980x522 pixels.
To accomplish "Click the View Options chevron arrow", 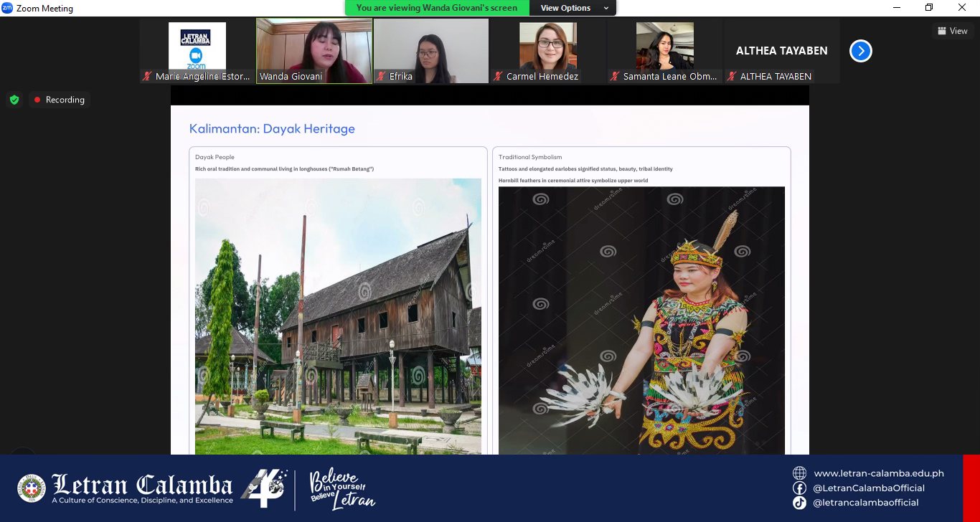I will tap(606, 8).
